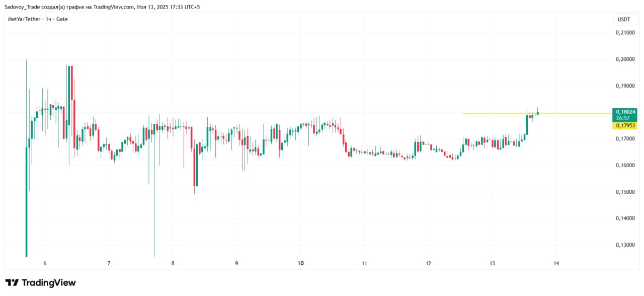Screen dimensions: 644x296
Task: Select date 8 on time axis
Action: click(x=173, y=263)
